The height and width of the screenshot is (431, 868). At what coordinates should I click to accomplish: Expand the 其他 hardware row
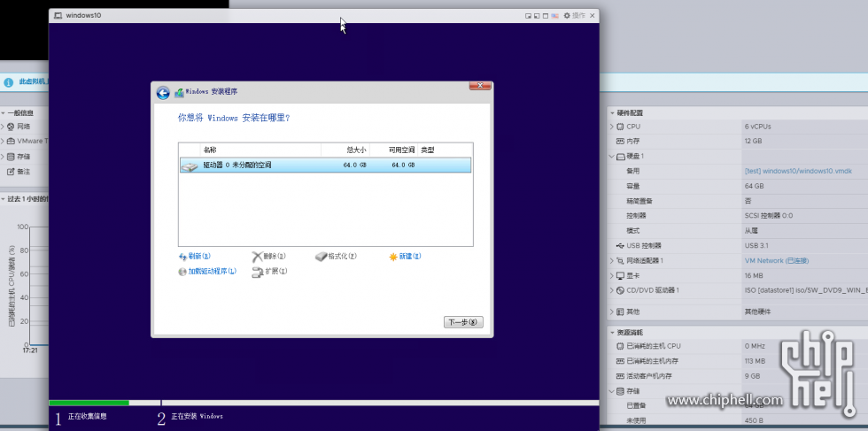(612, 312)
